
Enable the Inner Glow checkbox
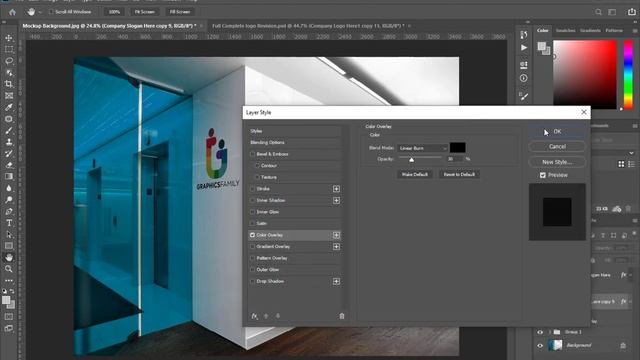tap(252, 212)
